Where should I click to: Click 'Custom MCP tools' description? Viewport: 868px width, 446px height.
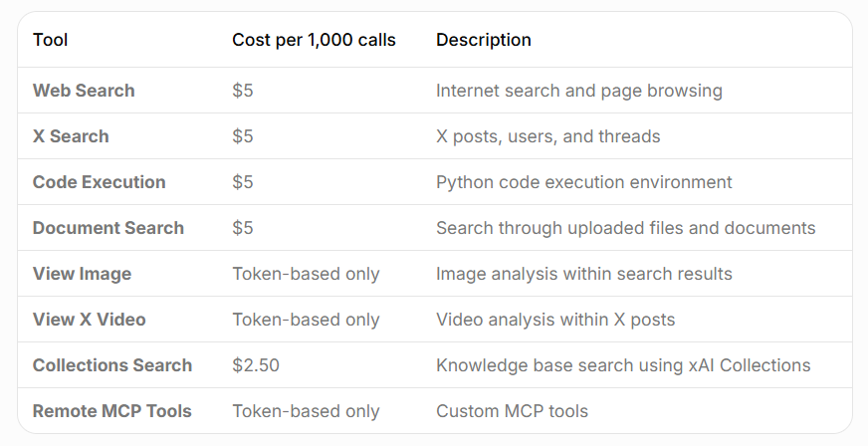(x=512, y=411)
